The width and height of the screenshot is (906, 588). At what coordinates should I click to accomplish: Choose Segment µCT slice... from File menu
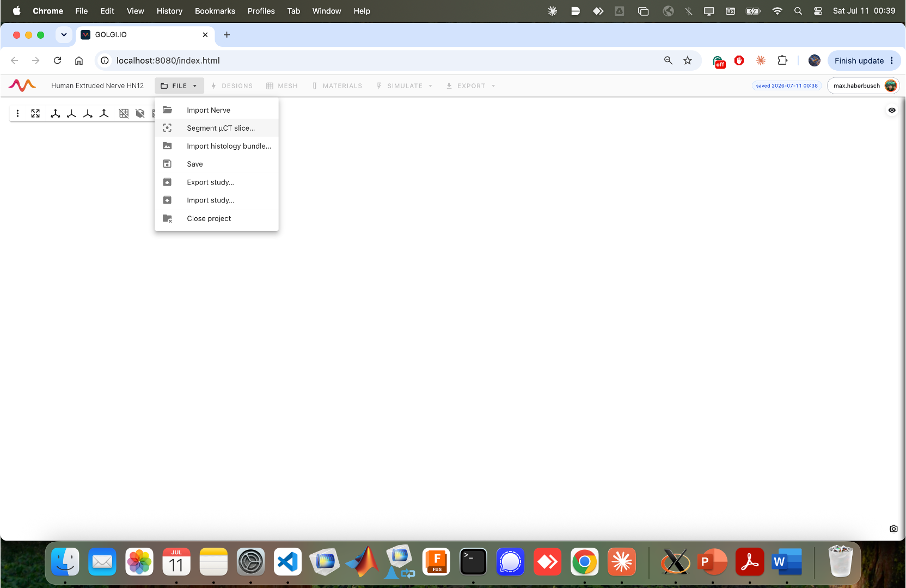click(216, 128)
